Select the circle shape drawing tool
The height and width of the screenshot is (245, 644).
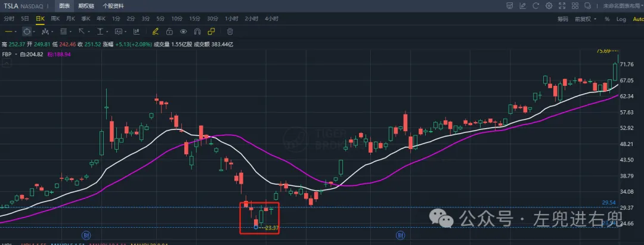[x=27, y=31]
